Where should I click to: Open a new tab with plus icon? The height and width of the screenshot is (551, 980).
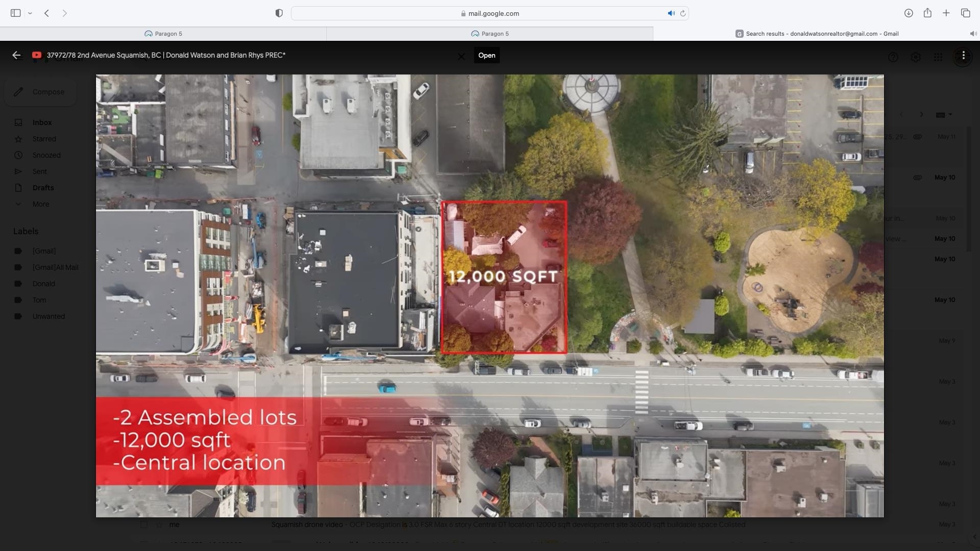click(x=946, y=13)
